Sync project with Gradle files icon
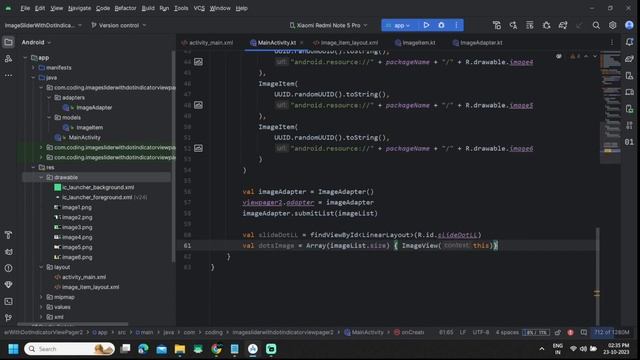640x360 pixels. (x=563, y=25)
